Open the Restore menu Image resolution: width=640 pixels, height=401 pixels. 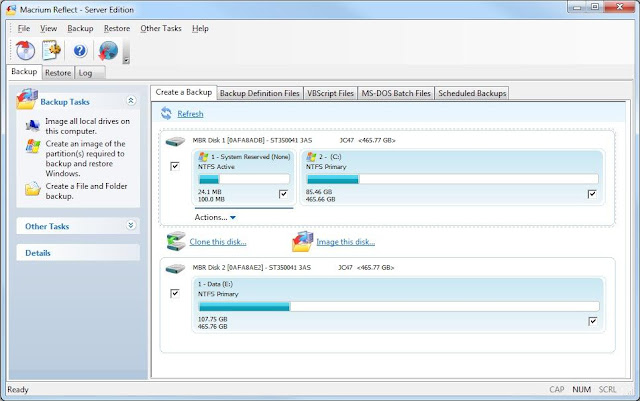tap(117, 29)
